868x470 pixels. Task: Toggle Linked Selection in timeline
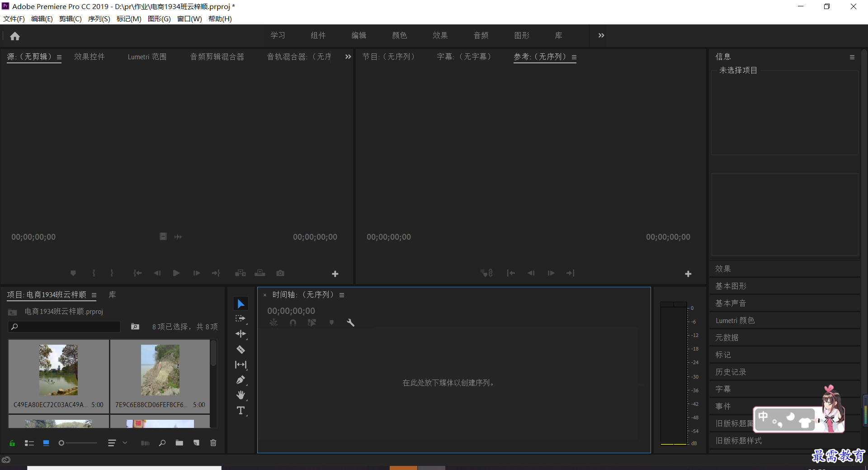click(312, 323)
